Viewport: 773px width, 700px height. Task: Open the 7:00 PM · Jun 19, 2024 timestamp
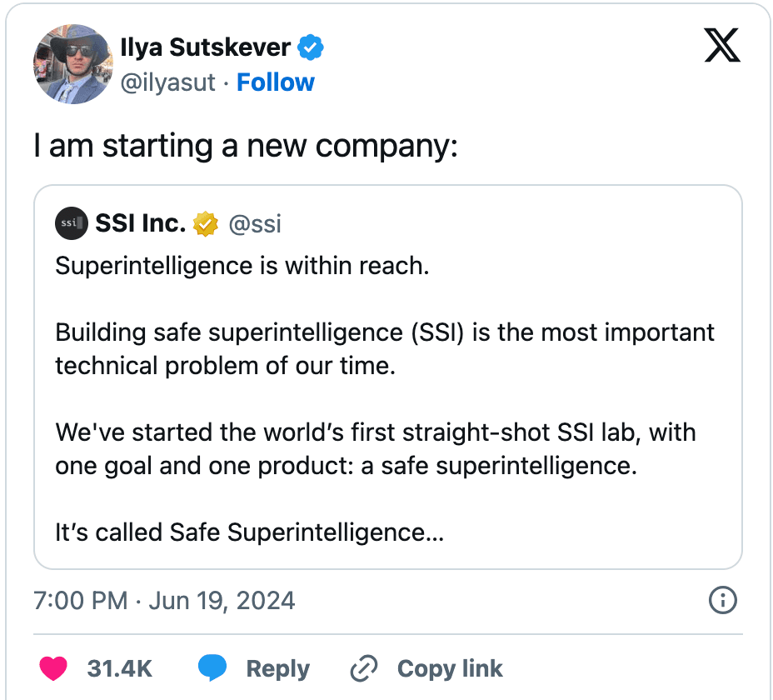pyautogui.click(x=164, y=600)
